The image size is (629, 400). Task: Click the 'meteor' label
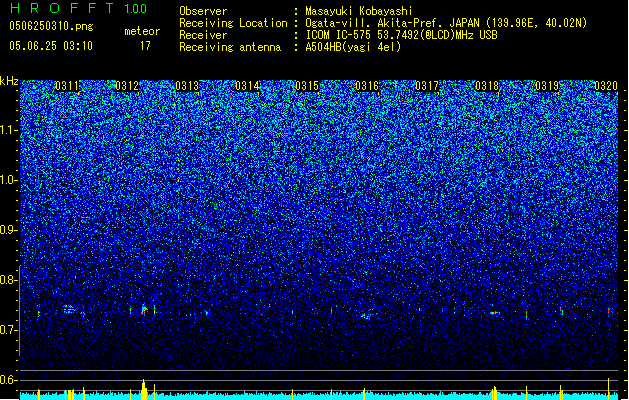point(142,31)
